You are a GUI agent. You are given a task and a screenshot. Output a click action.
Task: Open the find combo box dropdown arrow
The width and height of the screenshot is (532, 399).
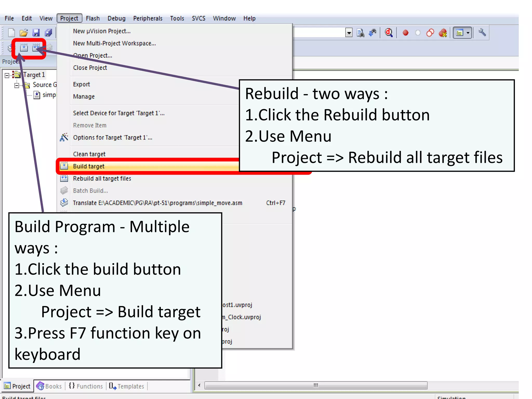pos(349,33)
